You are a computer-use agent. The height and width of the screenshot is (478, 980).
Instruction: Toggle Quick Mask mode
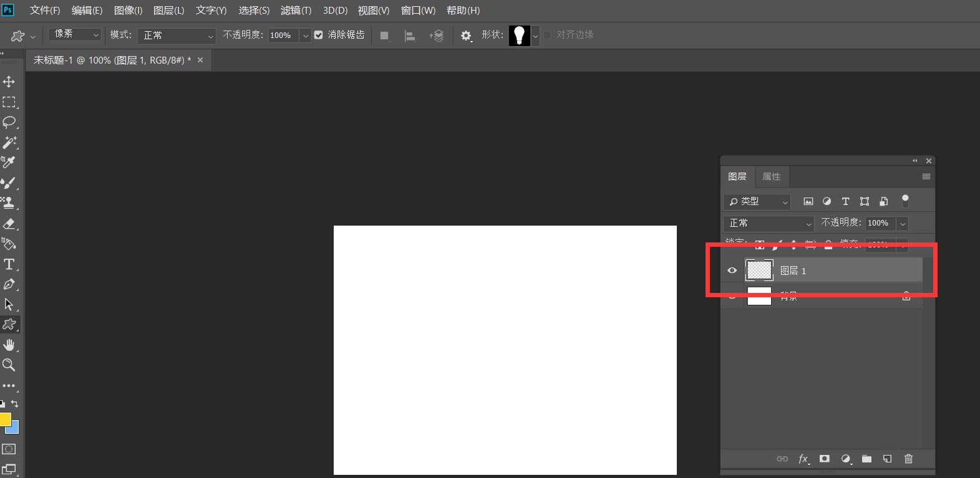[x=9, y=449]
